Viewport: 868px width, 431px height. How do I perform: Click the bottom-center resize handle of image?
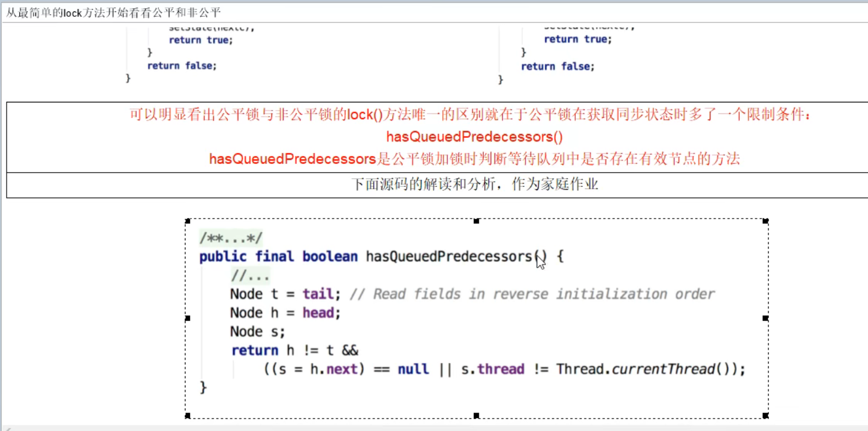(x=477, y=416)
